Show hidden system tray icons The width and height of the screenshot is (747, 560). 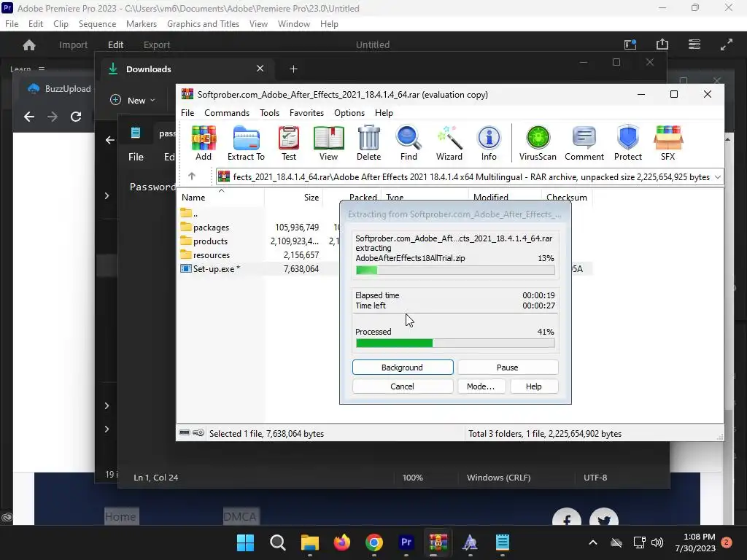[x=592, y=542]
